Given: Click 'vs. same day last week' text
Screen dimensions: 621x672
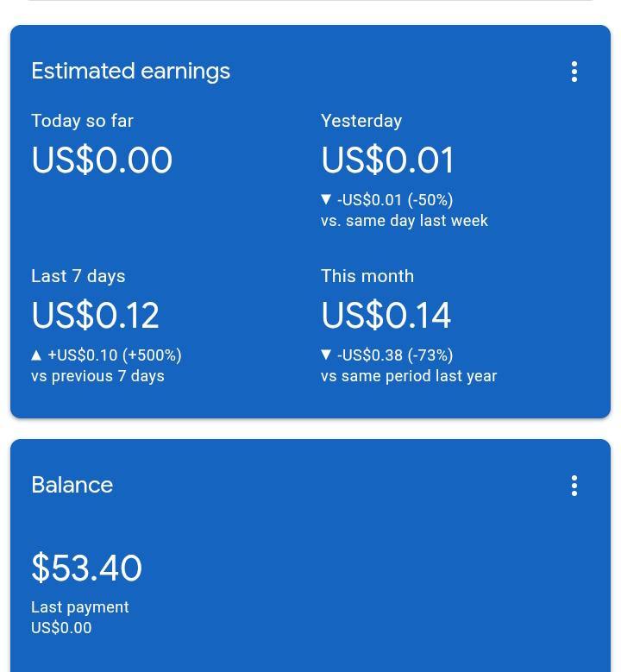Looking at the screenshot, I should click(x=405, y=221).
